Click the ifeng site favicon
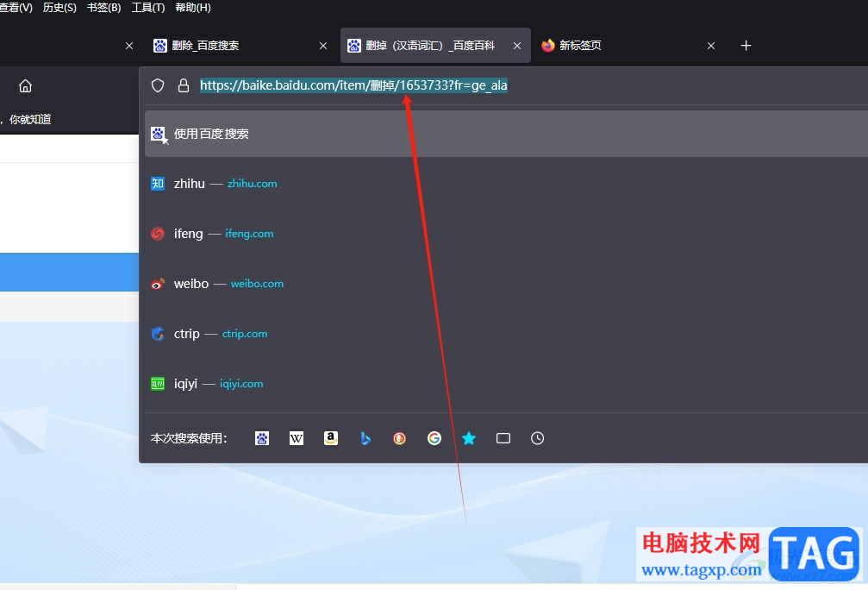The width and height of the screenshot is (868, 590). click(x=158, y=234)
